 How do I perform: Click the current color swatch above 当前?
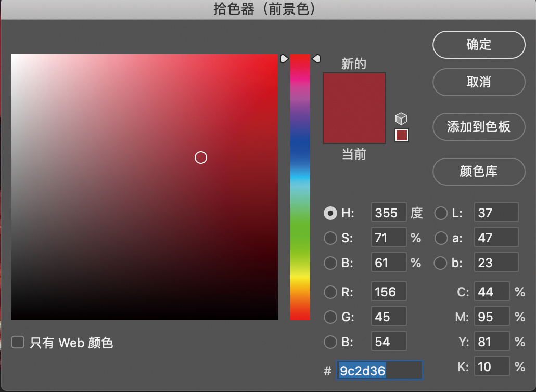pos(354,126)
